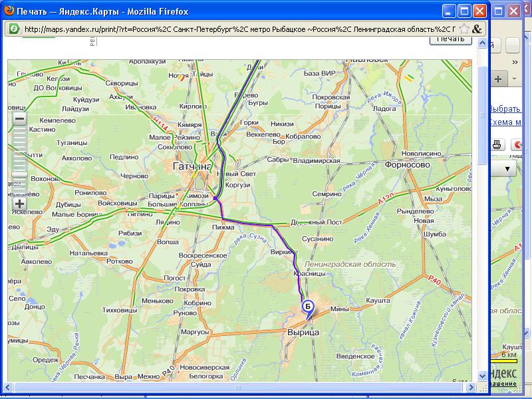The image size is (532, 399).
Task: Click the Оредеж label
Action: coord(45,360)
